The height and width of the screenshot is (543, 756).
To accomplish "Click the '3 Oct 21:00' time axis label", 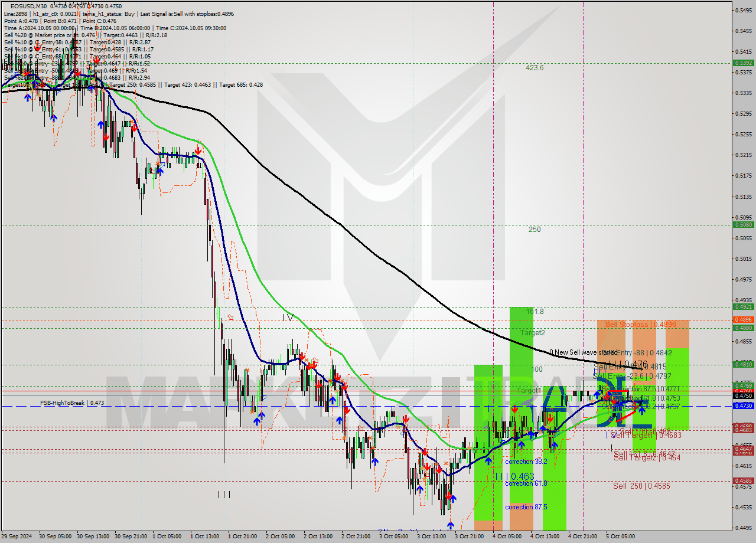I will click(x=470, y=537).
